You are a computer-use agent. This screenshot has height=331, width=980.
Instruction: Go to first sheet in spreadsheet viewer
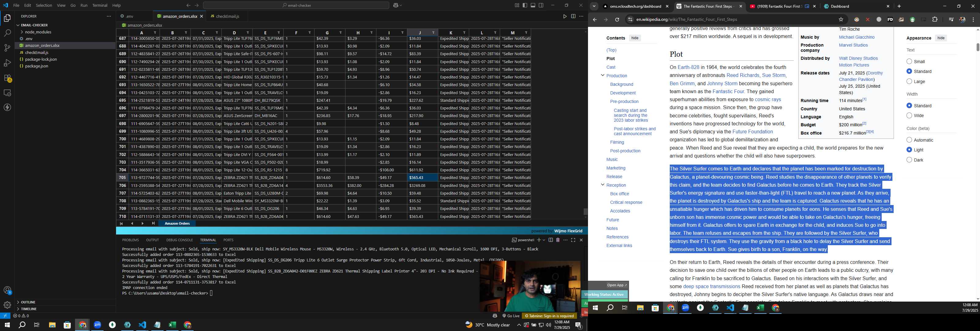[121, 224]
